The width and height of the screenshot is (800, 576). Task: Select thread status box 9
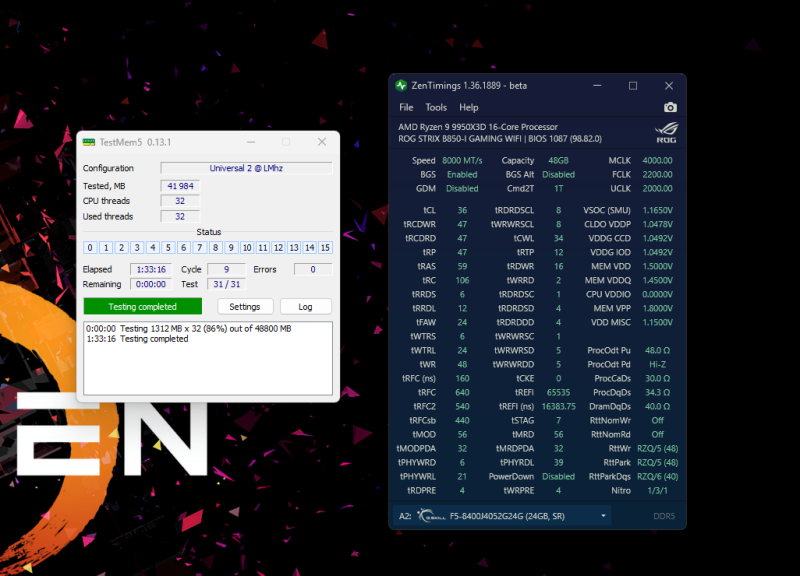coord(231,247)
